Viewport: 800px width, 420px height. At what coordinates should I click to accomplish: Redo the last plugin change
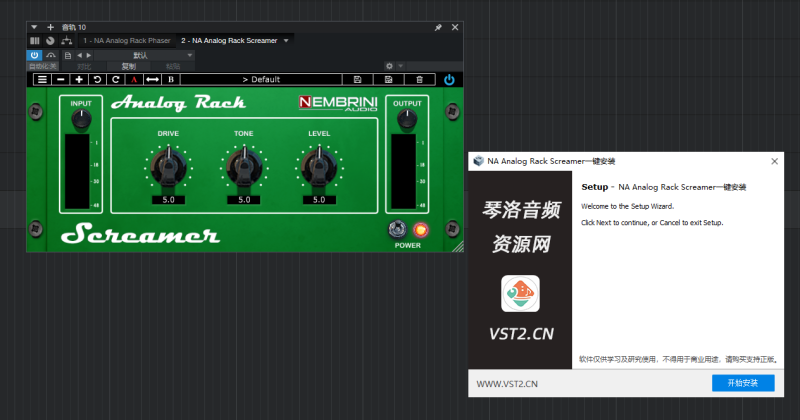[x=116, y=80]
